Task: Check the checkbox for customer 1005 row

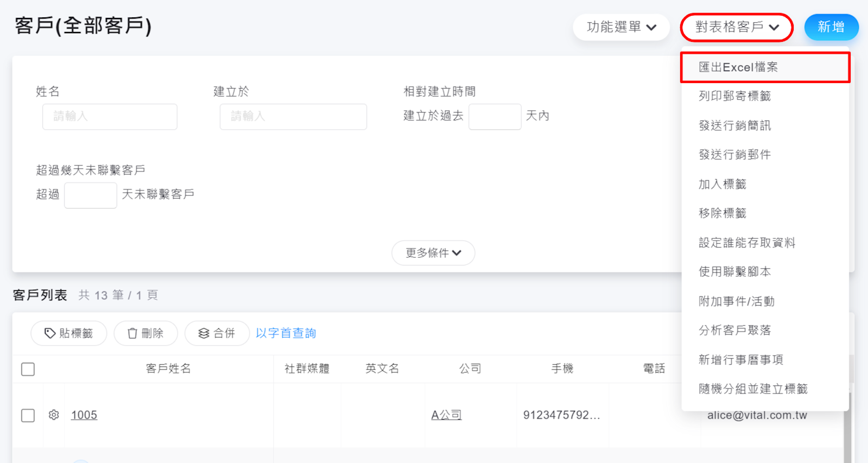Action: [x=28, y=415]
